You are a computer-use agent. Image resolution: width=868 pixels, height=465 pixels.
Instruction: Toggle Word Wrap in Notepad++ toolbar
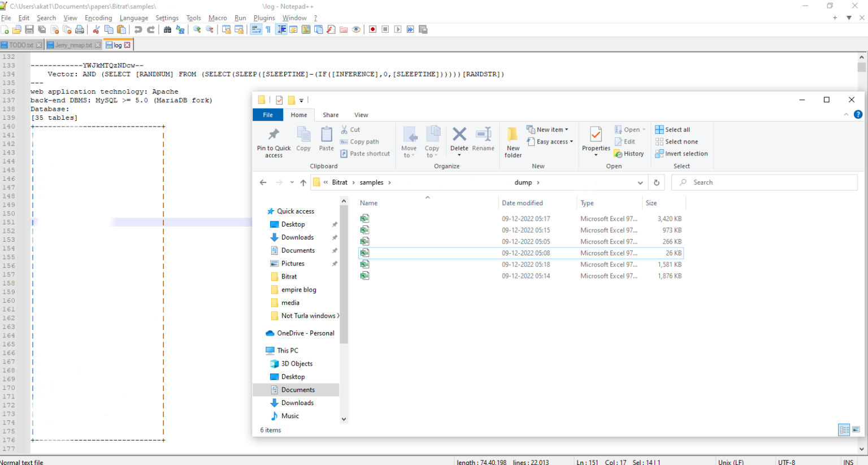(x=256, y=29)
